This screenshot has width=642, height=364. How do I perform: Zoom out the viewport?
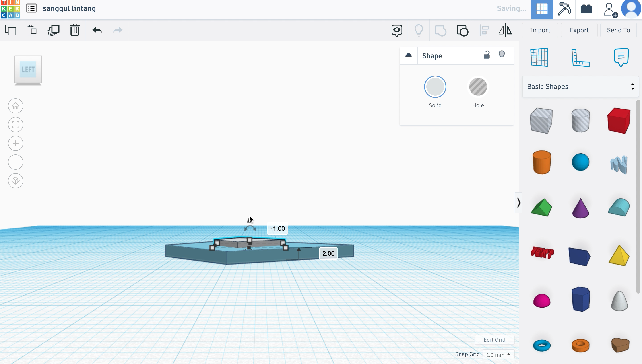[x=16, y=162]
